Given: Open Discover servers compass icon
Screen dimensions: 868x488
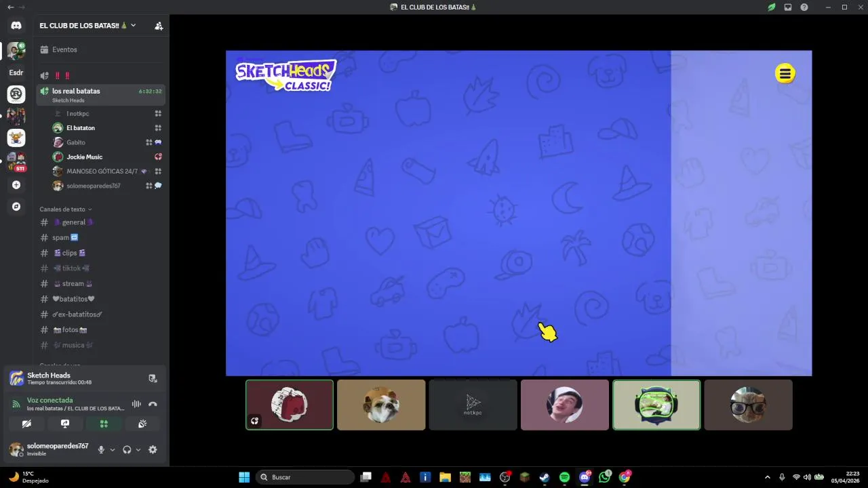Looking at the screenshot, I should (16, 207).
